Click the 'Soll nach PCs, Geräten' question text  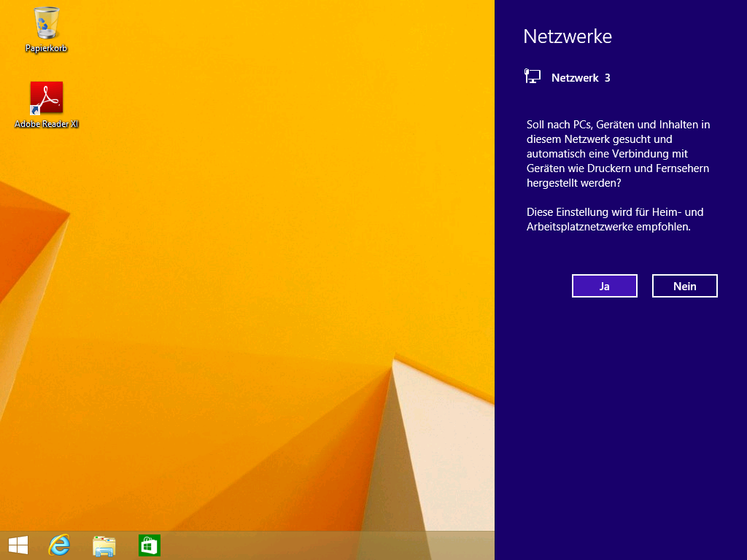click(x=618, y=153)
